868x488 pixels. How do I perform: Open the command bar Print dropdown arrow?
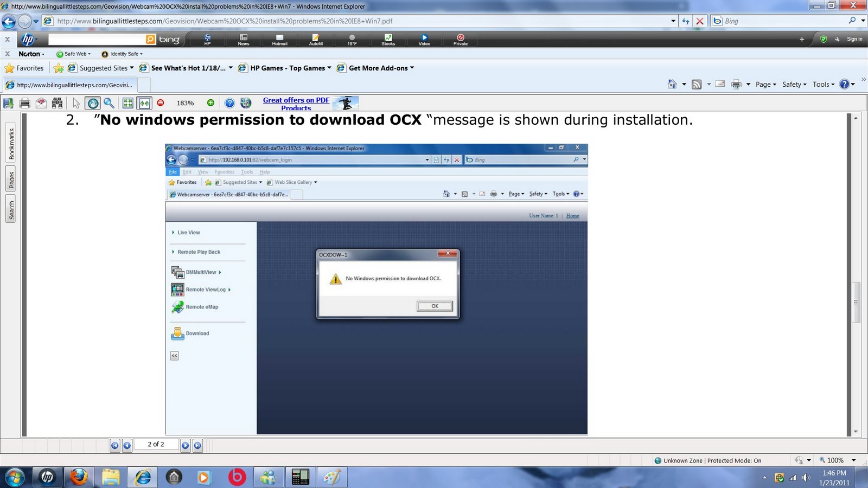point(748,85)
